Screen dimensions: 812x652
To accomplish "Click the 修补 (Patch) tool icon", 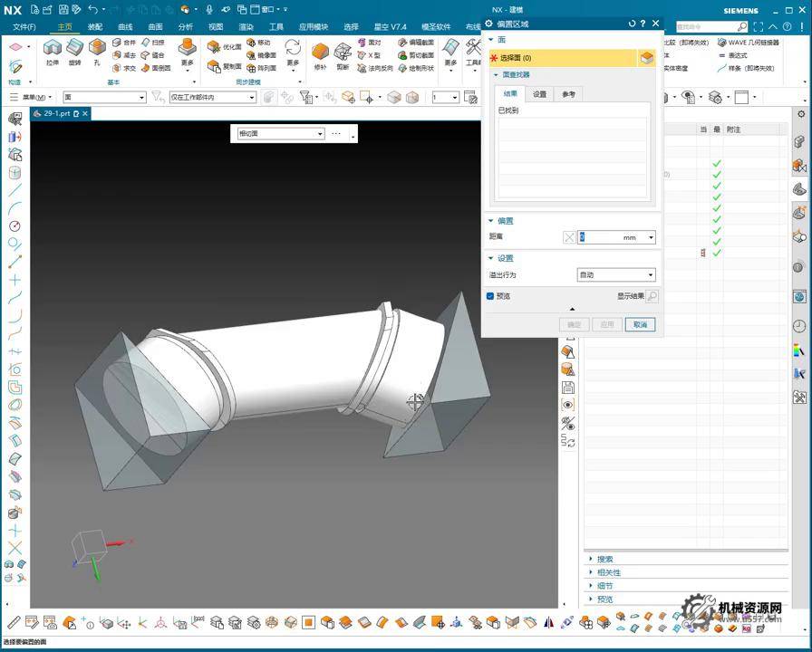I will point(320,52).
